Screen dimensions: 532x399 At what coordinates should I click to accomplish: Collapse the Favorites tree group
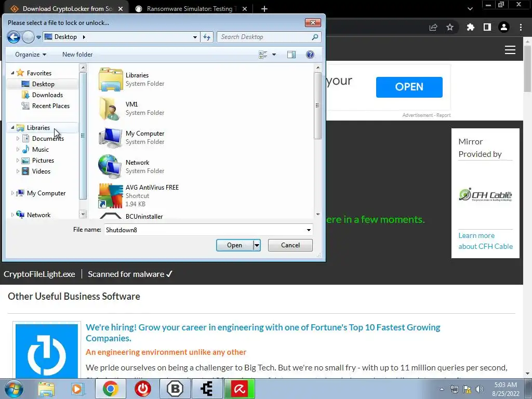(x=12, y=73)
